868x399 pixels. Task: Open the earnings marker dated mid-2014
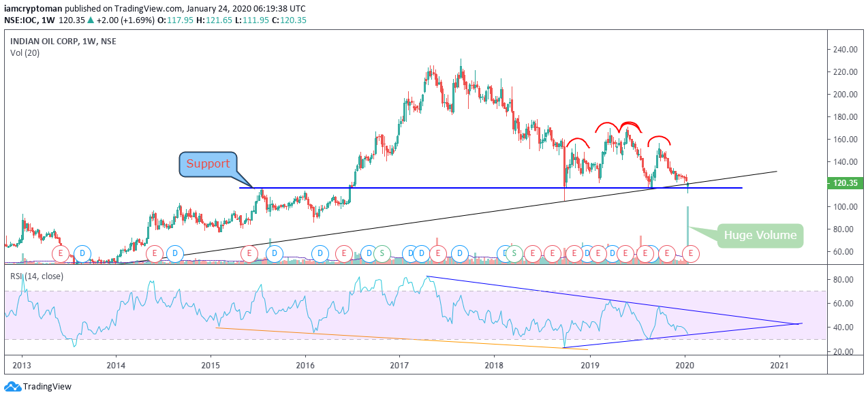[155, 254]
